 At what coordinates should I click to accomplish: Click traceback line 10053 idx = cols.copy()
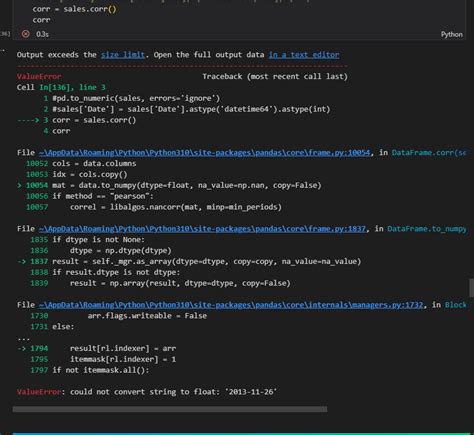click(77, 174)
